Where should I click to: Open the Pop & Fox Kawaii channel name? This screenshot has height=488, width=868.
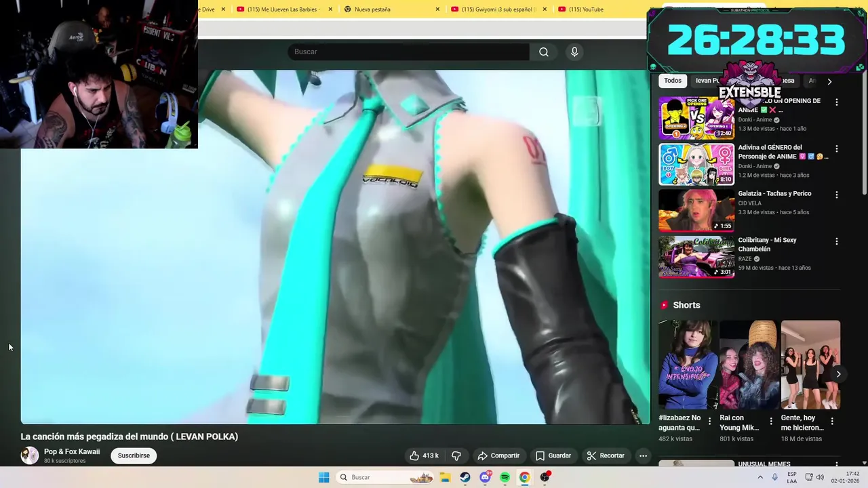(72, 451)
